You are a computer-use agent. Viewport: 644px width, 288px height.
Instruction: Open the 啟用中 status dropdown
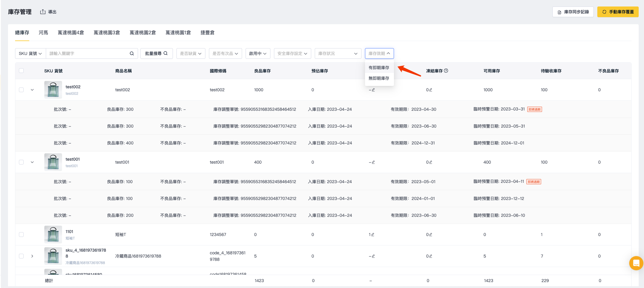(258, 53)
